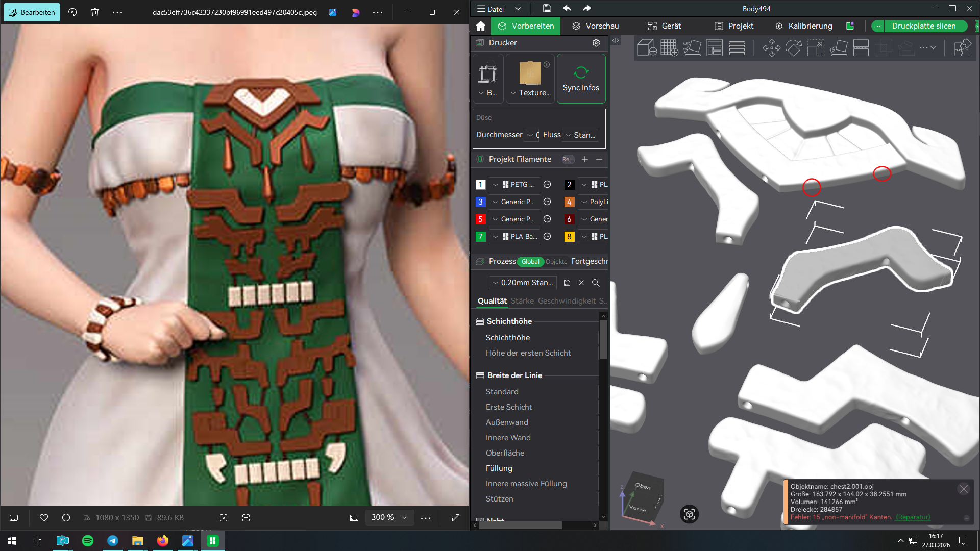Edit filament 7 PLA Basic settings button
This screenshot has width=980, height=551.
tap(547, 236)
